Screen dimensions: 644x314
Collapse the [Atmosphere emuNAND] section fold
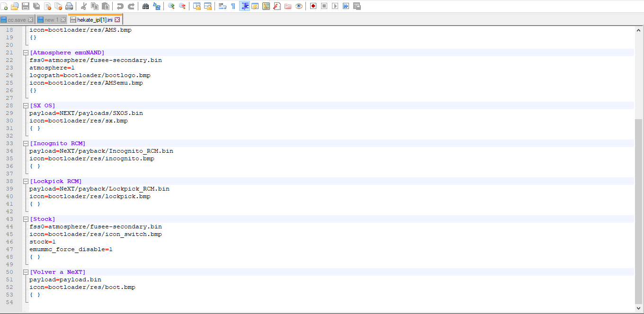(x=26, y=53)
